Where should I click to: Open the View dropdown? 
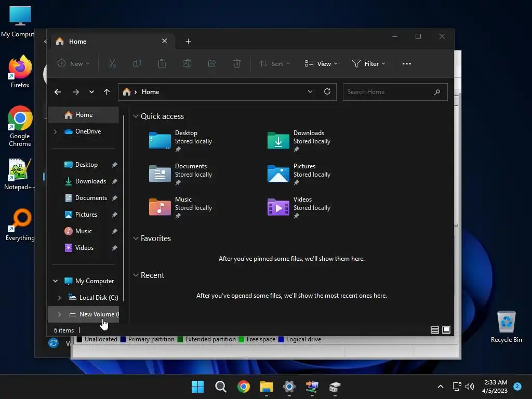pos(321,63)
